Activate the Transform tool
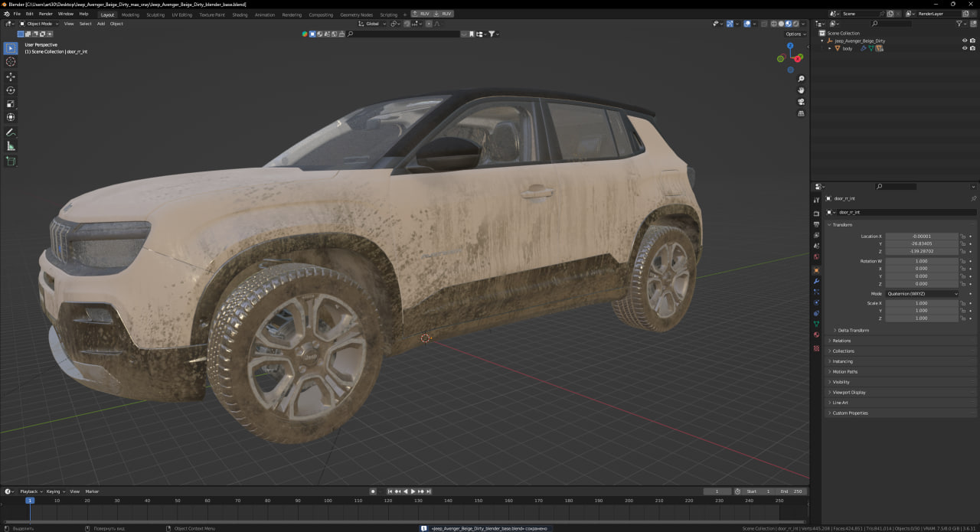This screenshot has height=532, width=980. tap(11, 117)
